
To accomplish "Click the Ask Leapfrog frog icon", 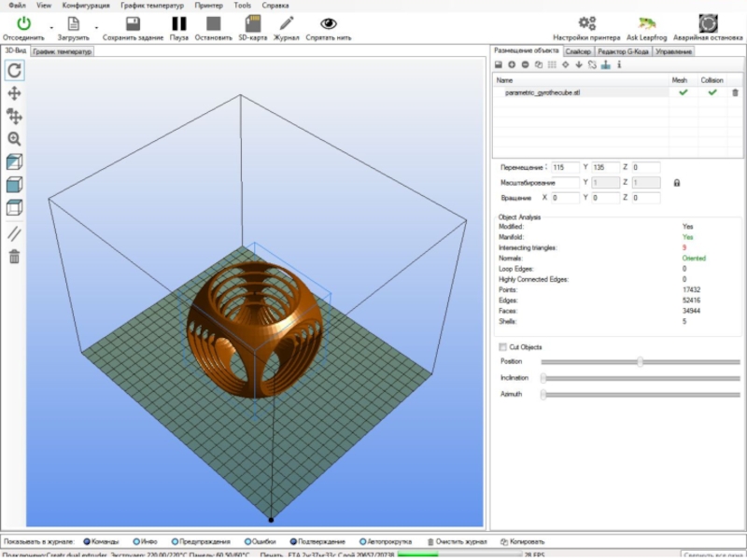I will pyautogui.click(x=646, y=23).
